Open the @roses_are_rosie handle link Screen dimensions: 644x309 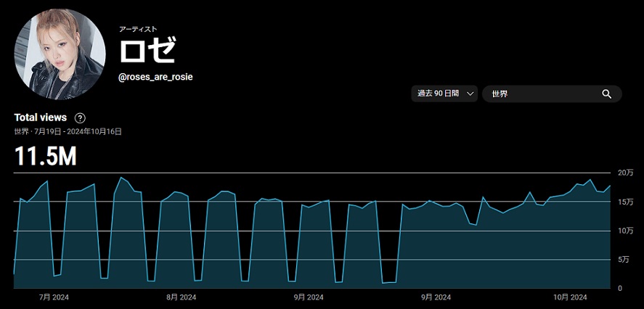(x=155, y=77)
